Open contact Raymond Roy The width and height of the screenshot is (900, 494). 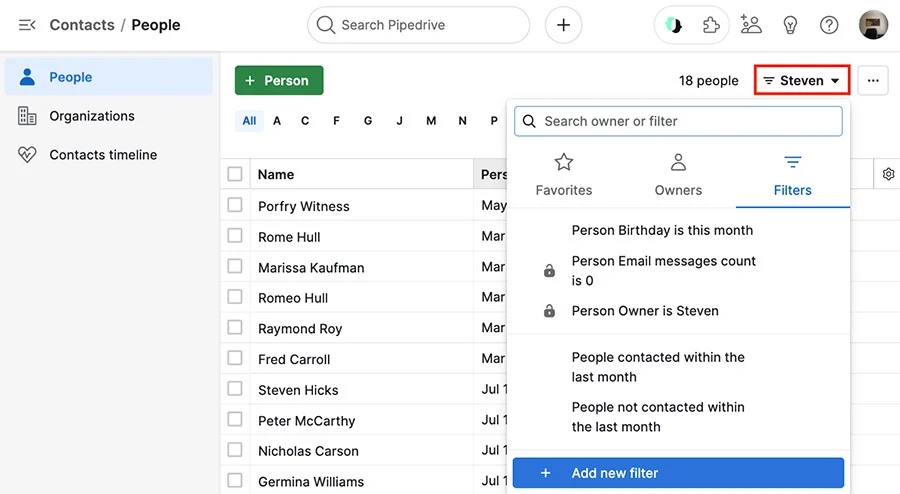pyautogui.click(x=300, y=329)
